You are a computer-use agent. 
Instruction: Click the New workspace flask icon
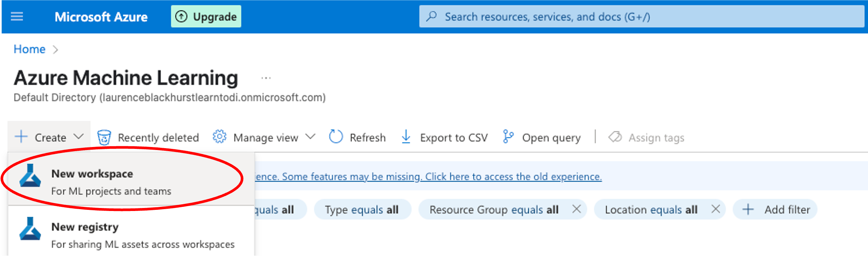(x=30, y=175)
